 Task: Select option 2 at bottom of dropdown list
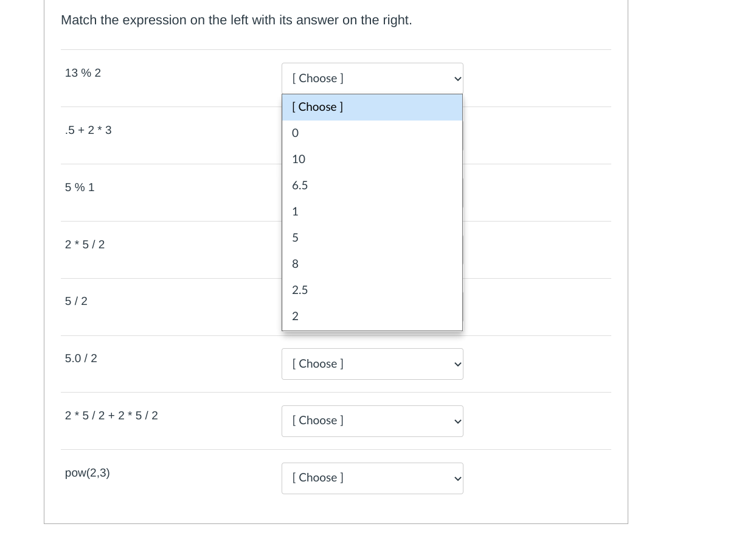point(372,316)
